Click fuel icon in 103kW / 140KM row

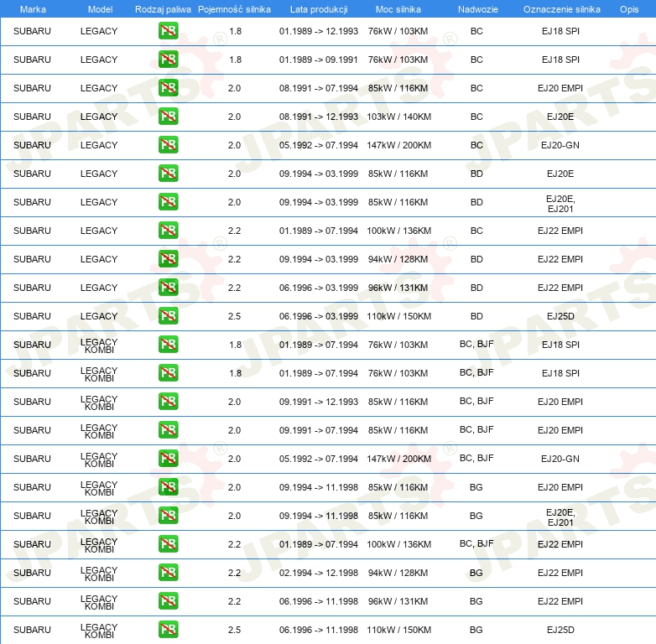point(168,117)
